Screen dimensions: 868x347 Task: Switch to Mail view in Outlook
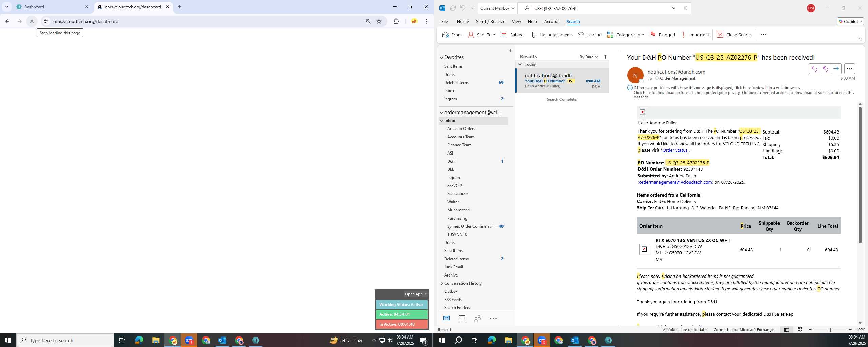(x=446, y=318)
